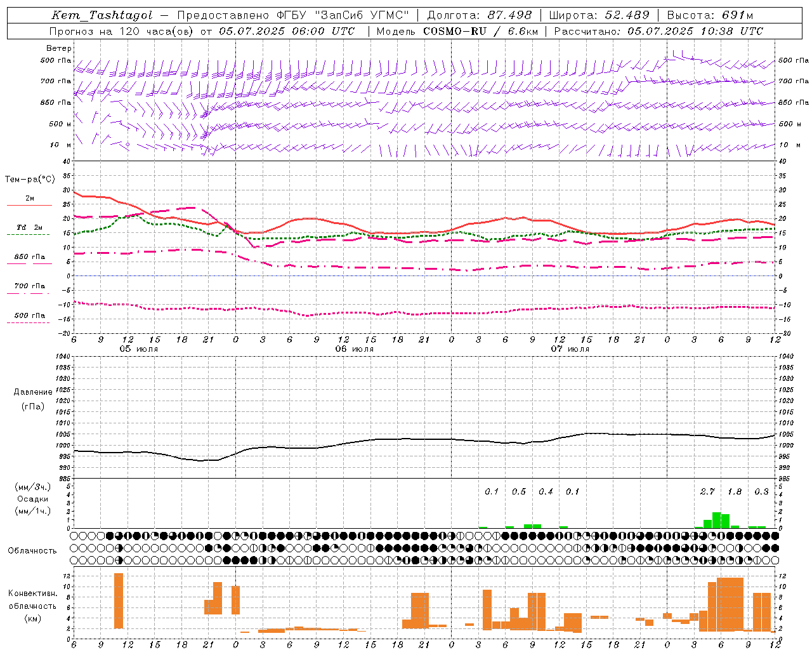Viewport: 812px width, 650px height.
Task: Click the '05 июля' date label
Action: [x=139, y=349]
